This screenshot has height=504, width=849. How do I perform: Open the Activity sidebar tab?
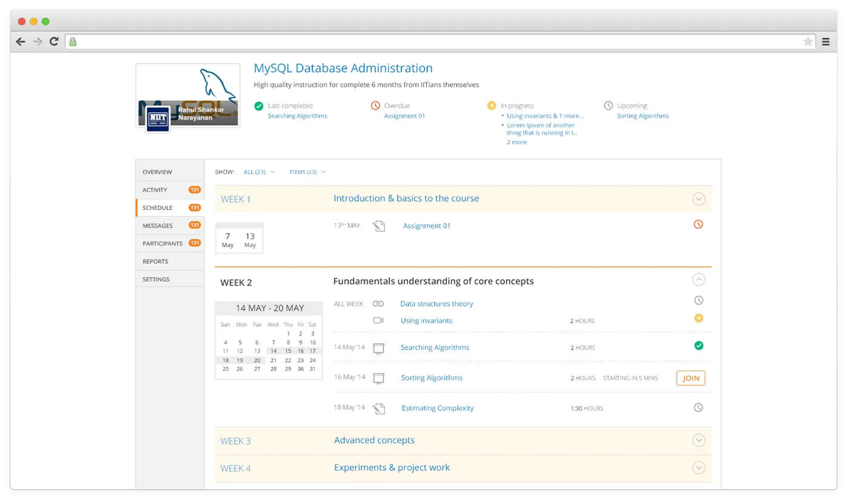[170, 190]
